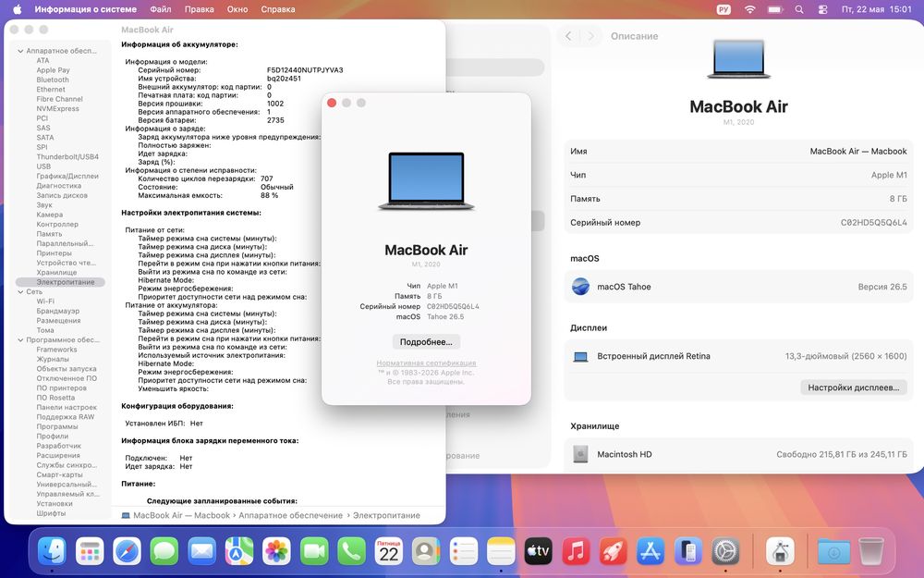Open the Trash in the Dock

(871, 551)
